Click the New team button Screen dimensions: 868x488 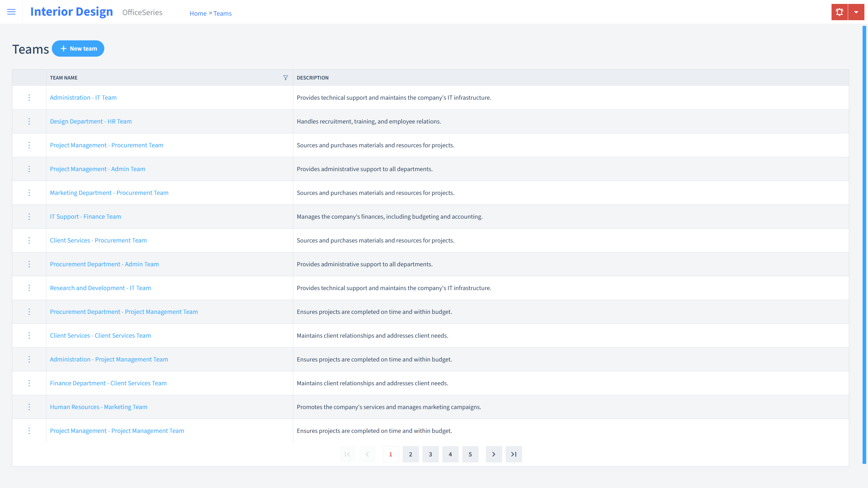pos(78,48)
